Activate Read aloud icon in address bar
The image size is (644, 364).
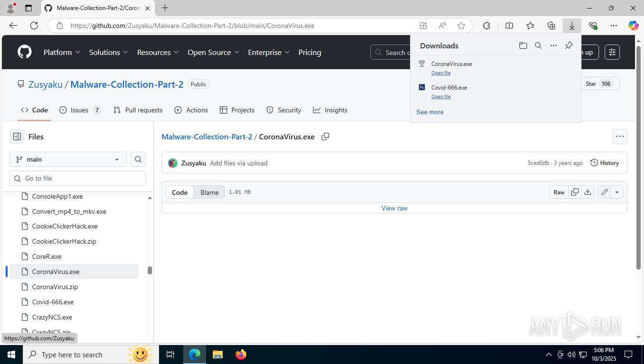[x=442, y=26]
